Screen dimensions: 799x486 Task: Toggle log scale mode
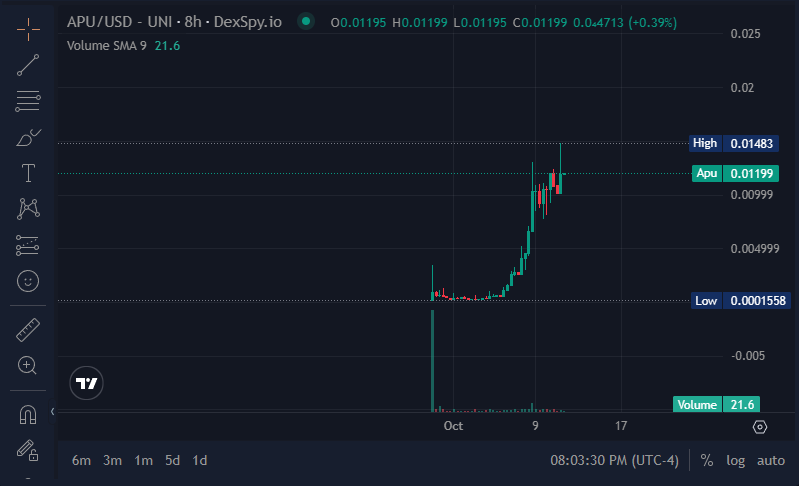pyautogui.click(x=736, y=461)
